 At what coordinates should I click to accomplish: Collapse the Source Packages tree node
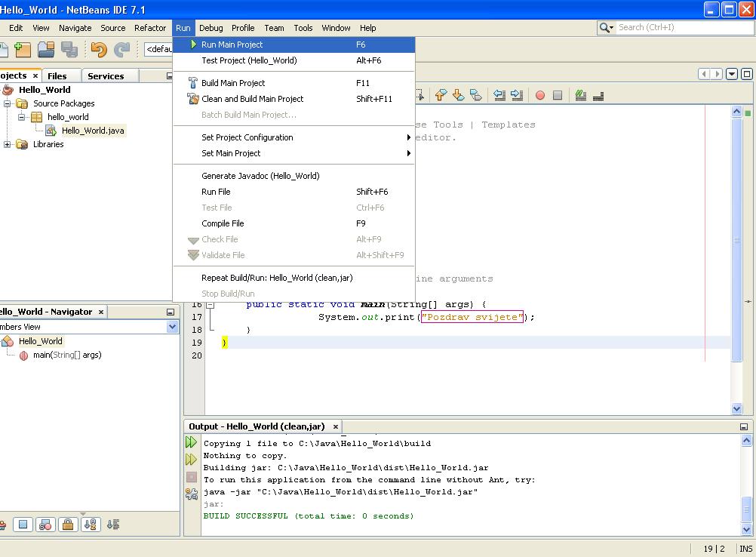[8, 103]
